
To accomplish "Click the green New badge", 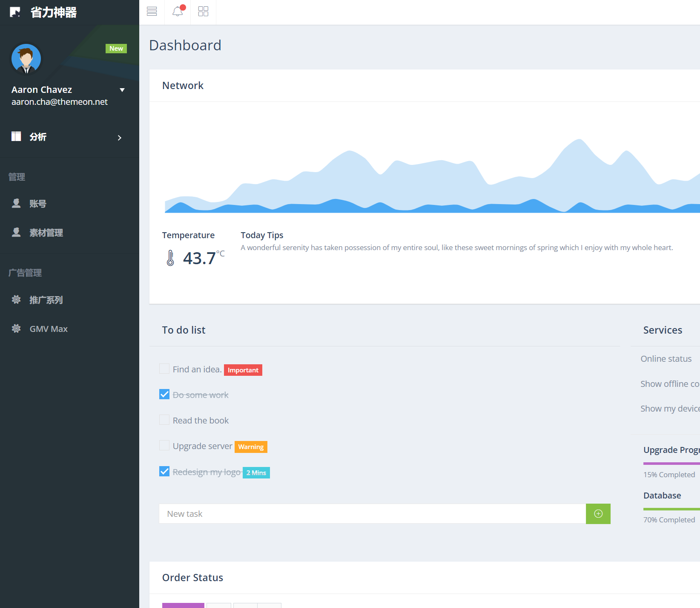I will [116, 49].
